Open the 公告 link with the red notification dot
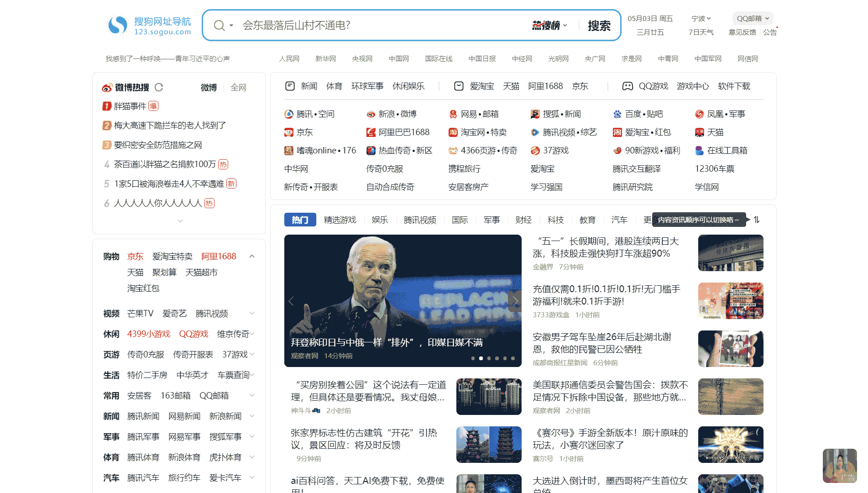The image size is (868, 493). (770, 32)
